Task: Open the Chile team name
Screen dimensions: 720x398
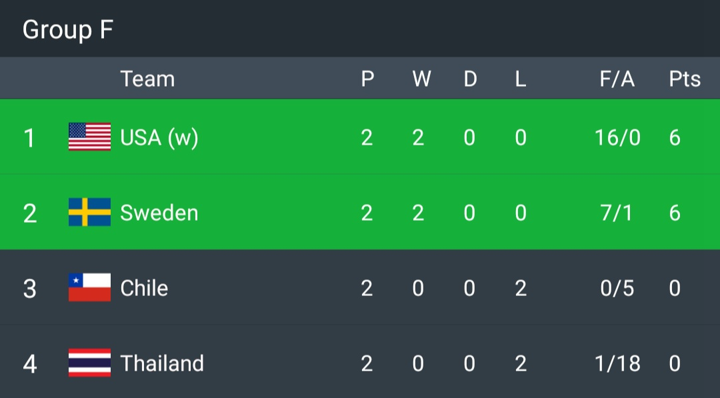Action: tap(144, 288)
